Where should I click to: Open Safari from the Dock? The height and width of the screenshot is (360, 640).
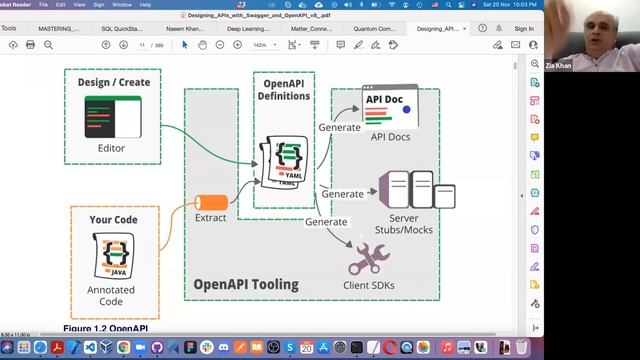point(40,347)
